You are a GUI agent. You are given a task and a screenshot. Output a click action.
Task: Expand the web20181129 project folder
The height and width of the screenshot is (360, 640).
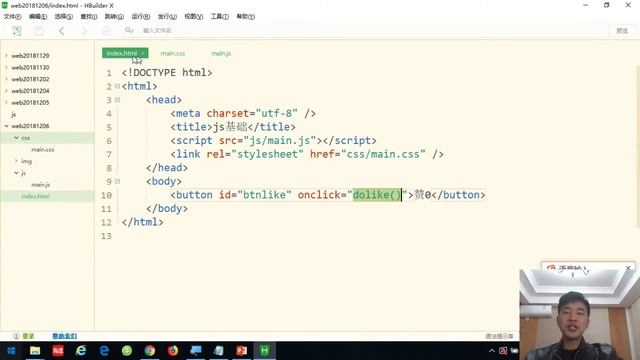(7, 55)
